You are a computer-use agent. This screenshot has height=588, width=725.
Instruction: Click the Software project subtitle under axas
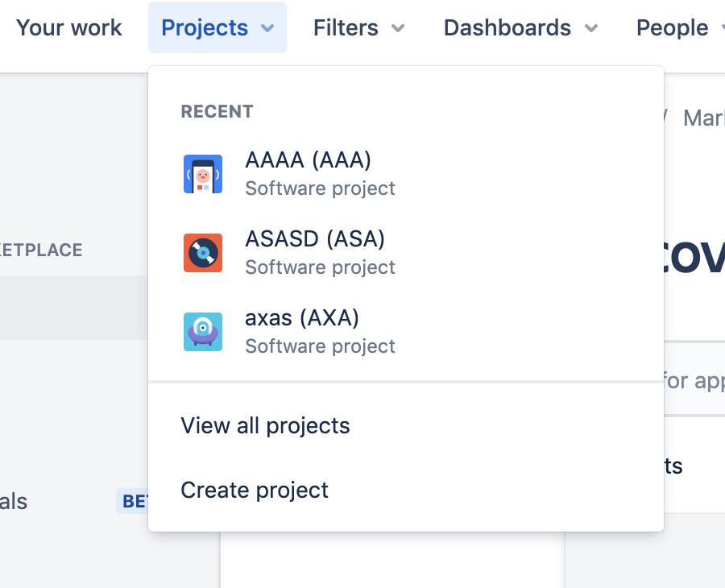pos(320,346)
